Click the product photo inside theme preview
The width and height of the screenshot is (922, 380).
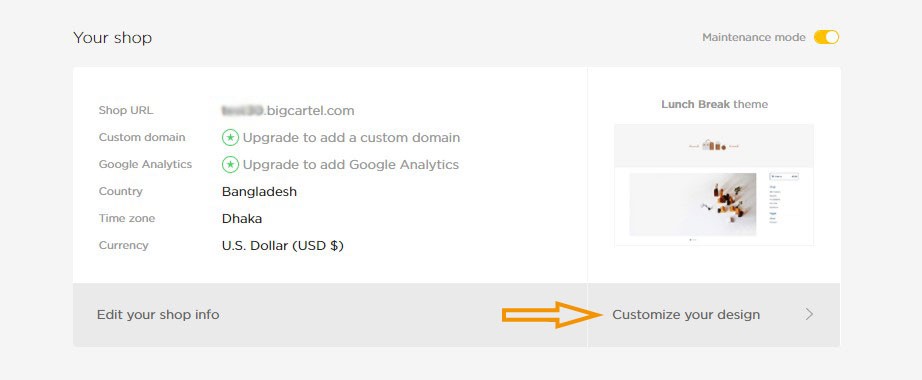pyautogui.click(x=693, y=204)
